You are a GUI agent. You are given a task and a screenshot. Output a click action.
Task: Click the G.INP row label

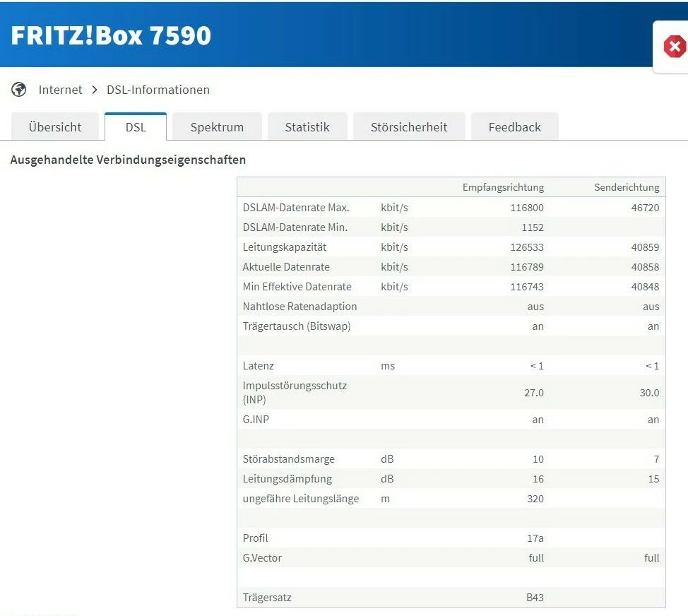click(x=256, y=420)
